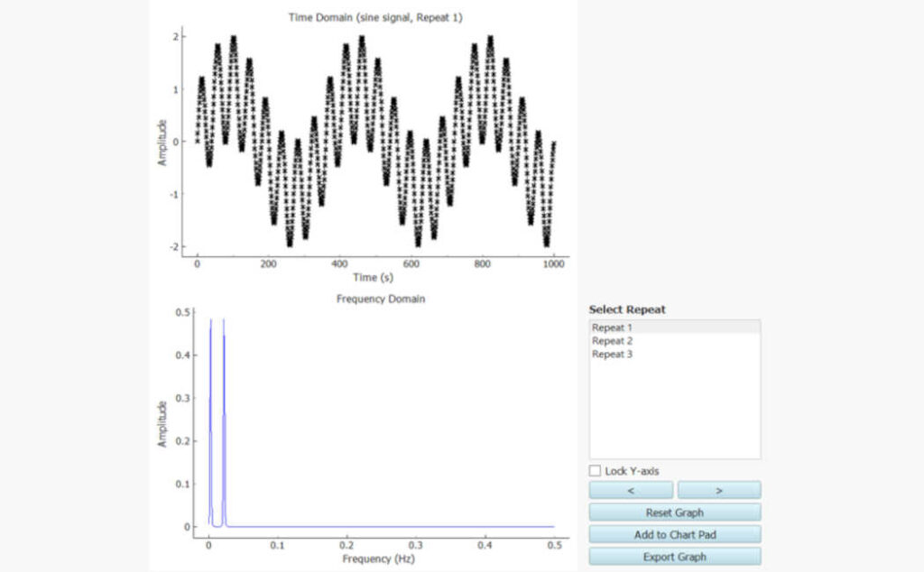Click the Time (s) axis label
Screen dimensions: 924x572
pyautogui.click(x=372, y=277)
